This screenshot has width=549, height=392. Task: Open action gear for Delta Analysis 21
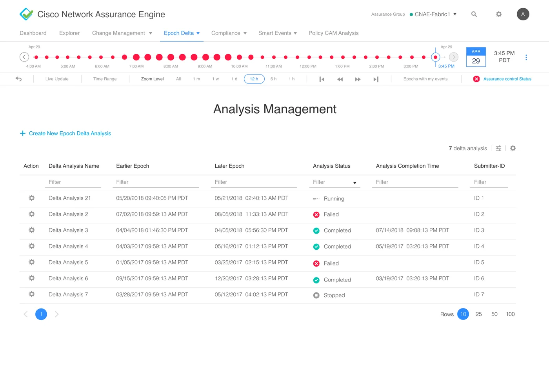(x=32, y=198)
